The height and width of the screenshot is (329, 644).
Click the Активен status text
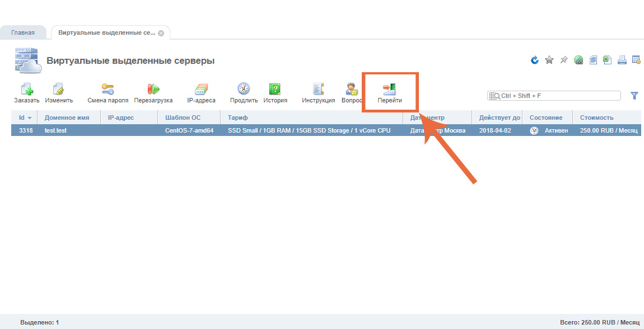tap(557, 131)
